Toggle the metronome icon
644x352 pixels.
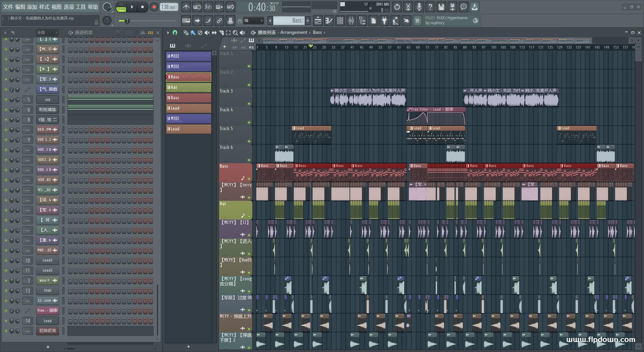coord(186,7)
